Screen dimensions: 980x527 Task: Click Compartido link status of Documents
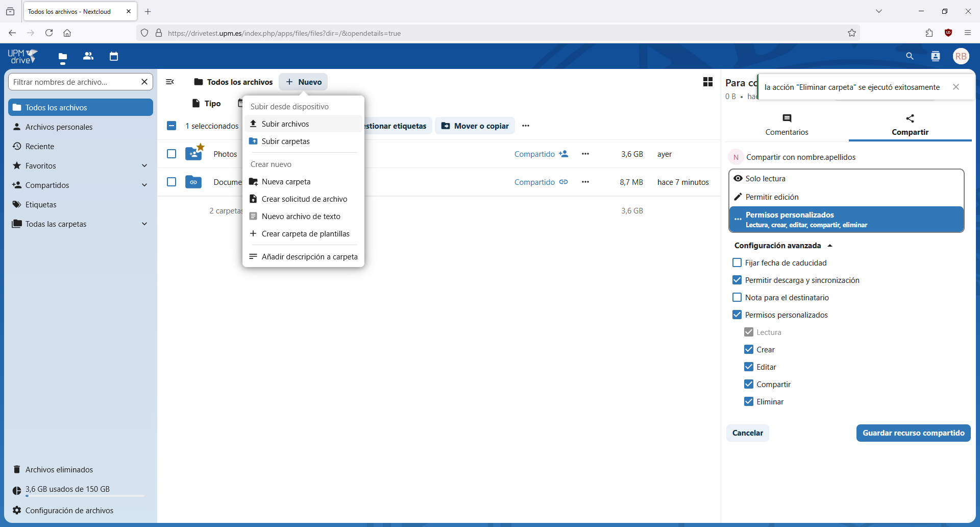pyautogui.click(x=541, y=182)
